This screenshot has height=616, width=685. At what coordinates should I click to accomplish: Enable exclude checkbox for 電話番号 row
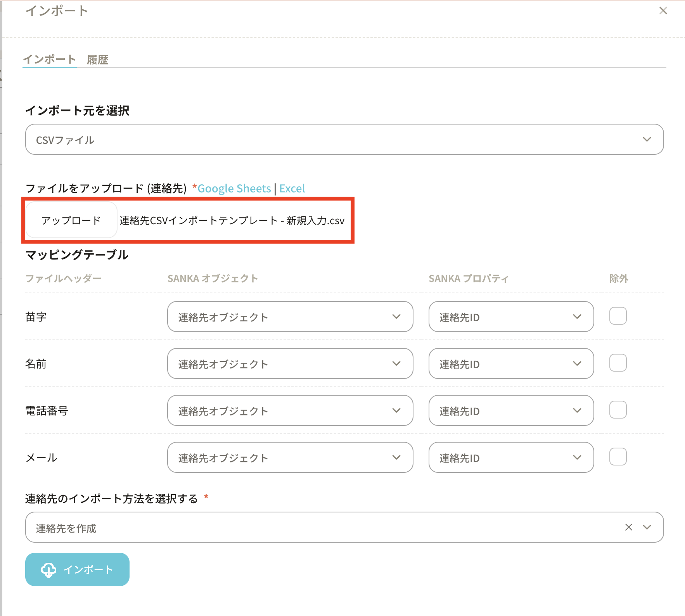tap(618, 410)
